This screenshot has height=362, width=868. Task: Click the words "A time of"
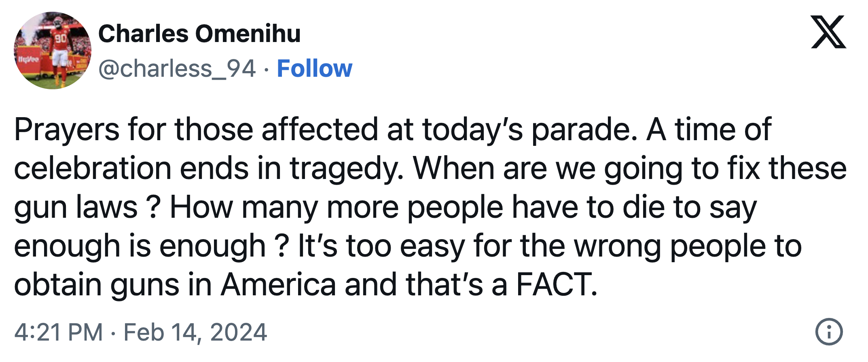tap(709, 130)
